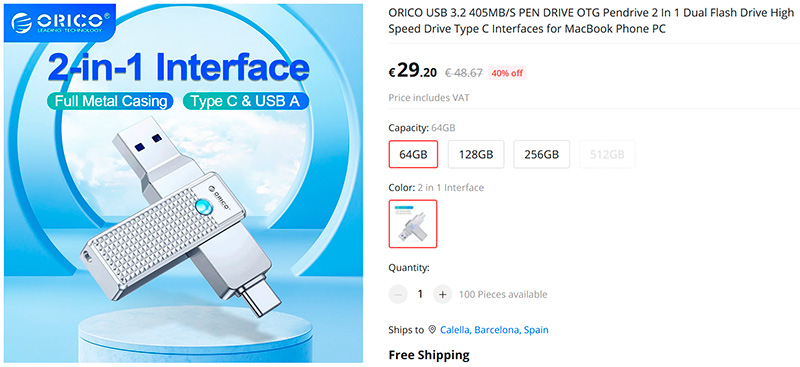Click the product title text
800x367 pixels.
click(591, 21)
